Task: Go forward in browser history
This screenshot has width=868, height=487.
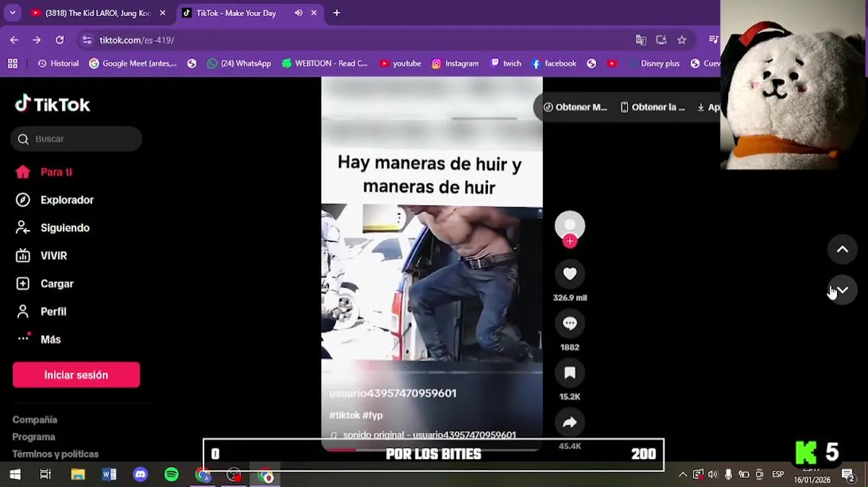Action: (x=37, y=40)
